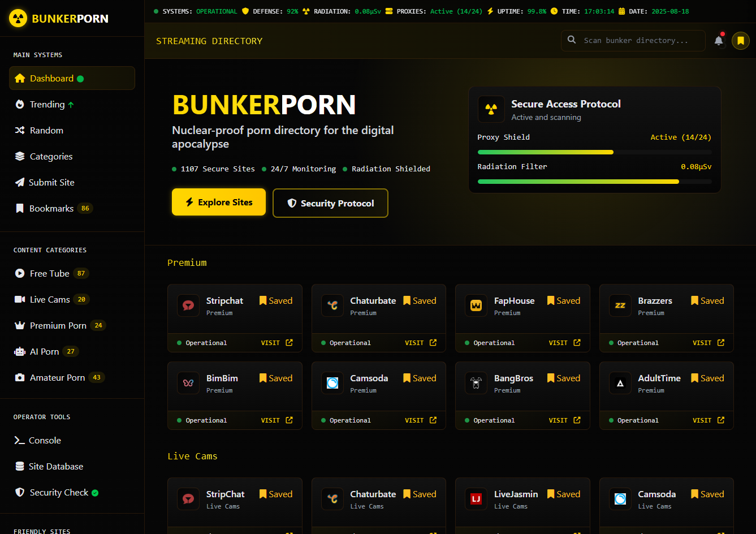Image resolution: width=756 pixels, height=534 pixels.
Task: Click the Chaturbate logo in Premium section
Action: coord(332,305)
